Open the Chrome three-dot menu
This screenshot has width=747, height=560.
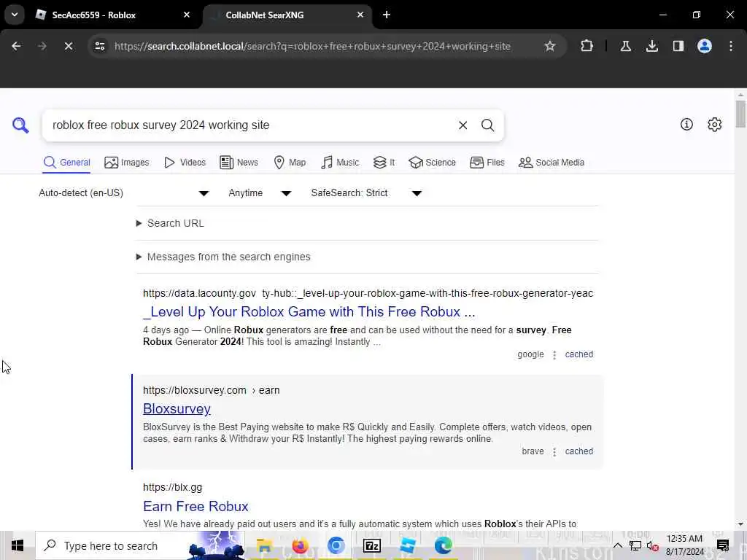click(x=731, y=46)
